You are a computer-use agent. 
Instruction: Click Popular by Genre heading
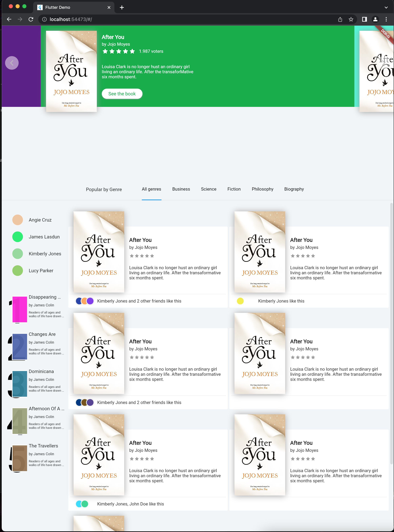(104, 189)
